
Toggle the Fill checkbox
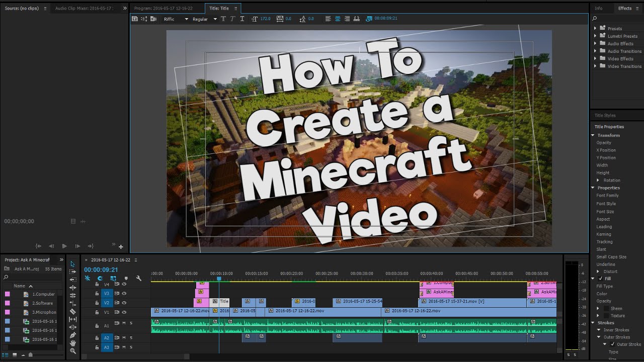click(x=600, y=279)
